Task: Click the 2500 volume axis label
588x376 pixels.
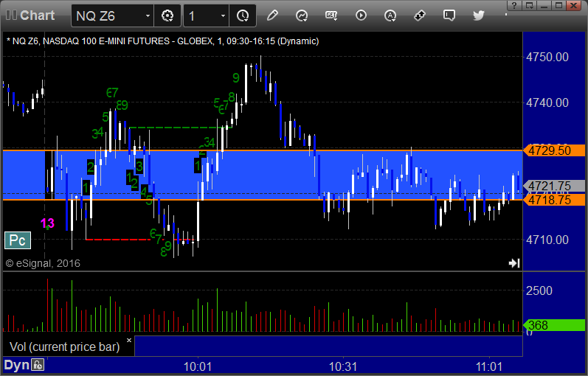Action: 539,290
